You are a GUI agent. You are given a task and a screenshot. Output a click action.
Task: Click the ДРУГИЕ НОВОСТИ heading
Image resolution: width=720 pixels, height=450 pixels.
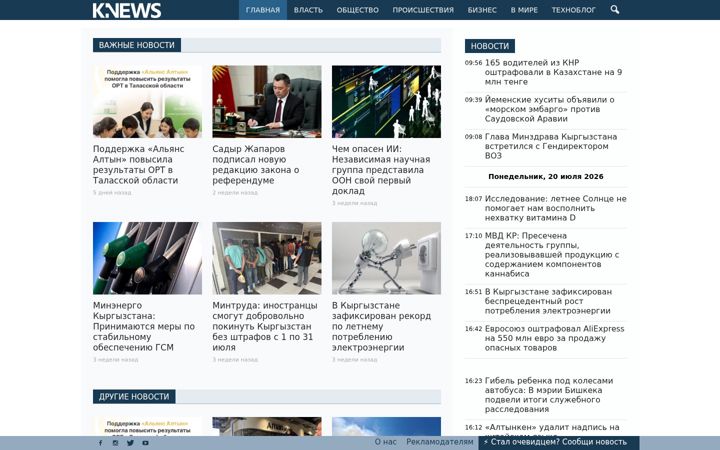pos(134,397)
